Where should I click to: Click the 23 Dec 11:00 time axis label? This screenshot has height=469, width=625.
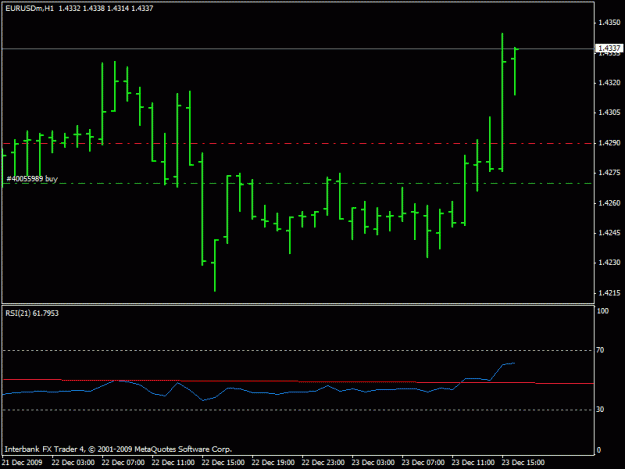coord(473,462)
